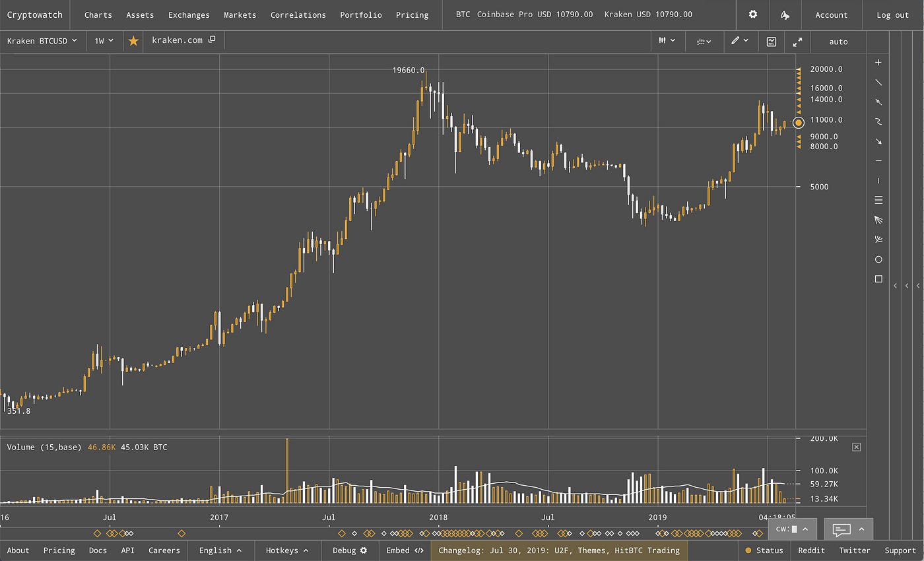Screen dimensions: 924x561
Task: Click the Volume (15,base) indicator label
Action: point(44,447)
